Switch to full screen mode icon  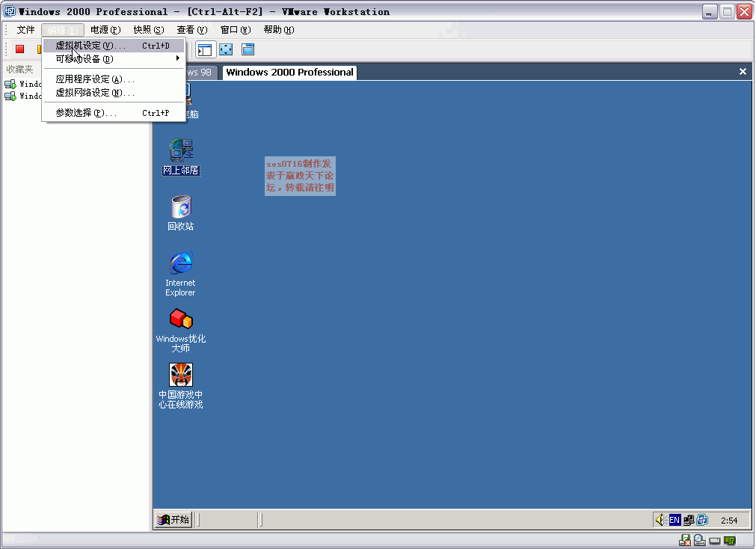point(226,49)
